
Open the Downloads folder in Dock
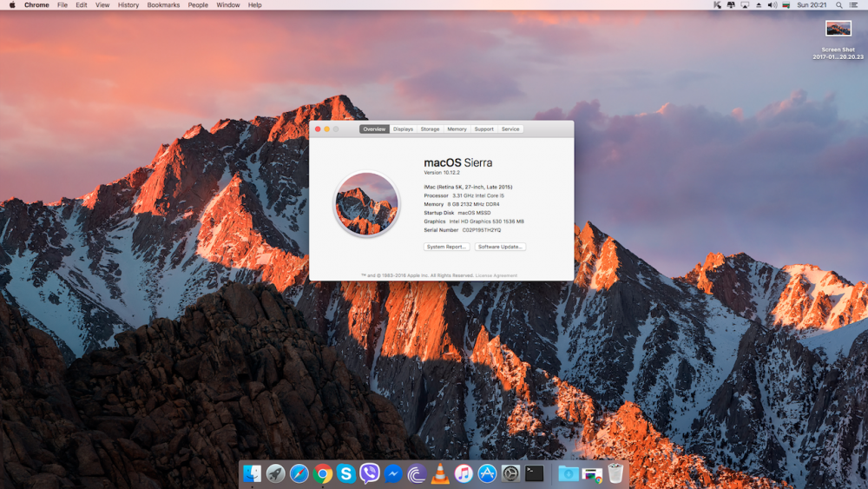[568, 473]
